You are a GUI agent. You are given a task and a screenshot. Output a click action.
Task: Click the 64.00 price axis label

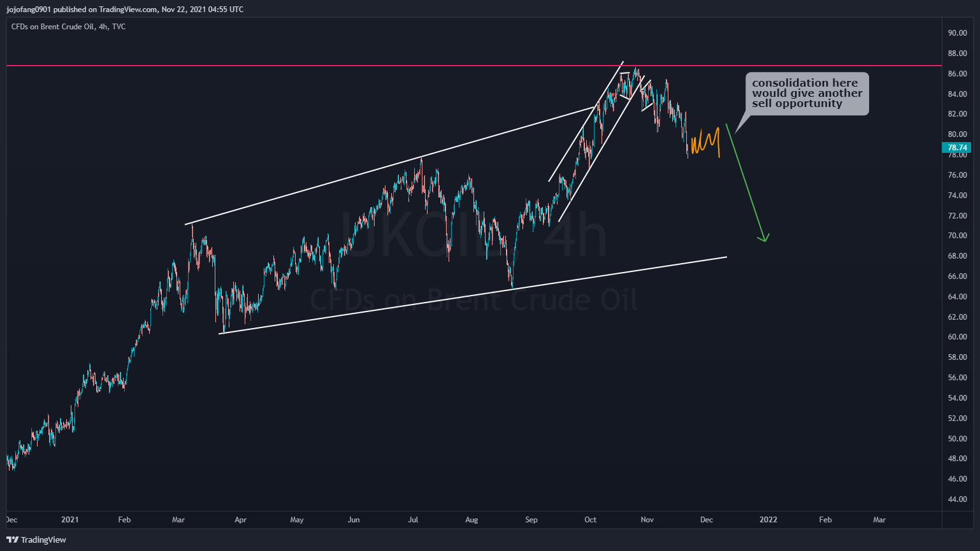click(957, 297)
